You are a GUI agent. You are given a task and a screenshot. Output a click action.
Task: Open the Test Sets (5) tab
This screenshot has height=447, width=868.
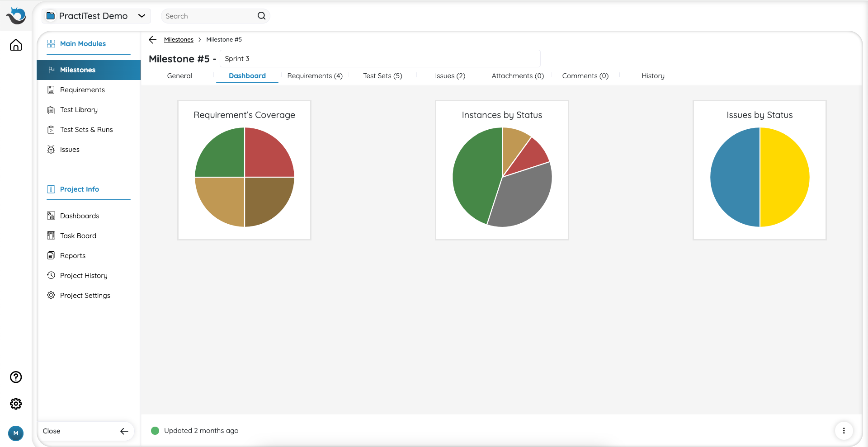pos(382,76)
